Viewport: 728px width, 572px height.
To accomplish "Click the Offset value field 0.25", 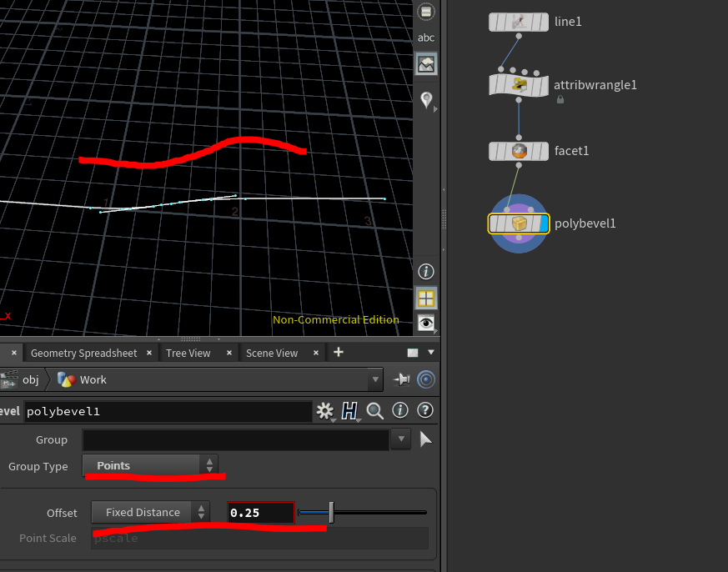I will [261, 513].
